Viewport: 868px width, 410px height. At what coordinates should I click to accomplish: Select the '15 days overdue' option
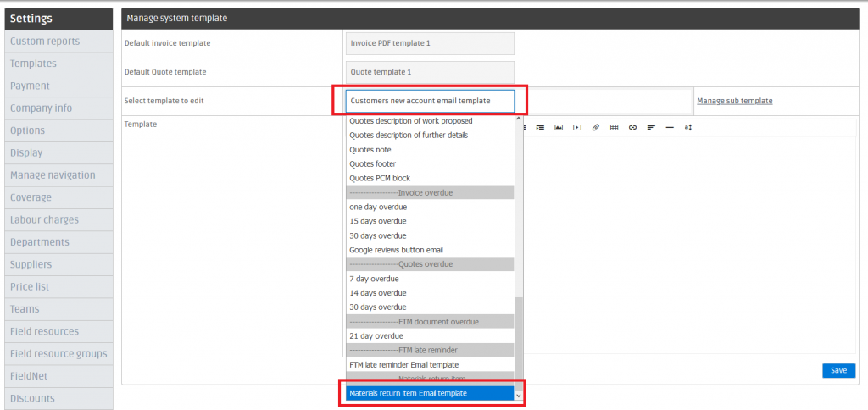coord(430,221)
